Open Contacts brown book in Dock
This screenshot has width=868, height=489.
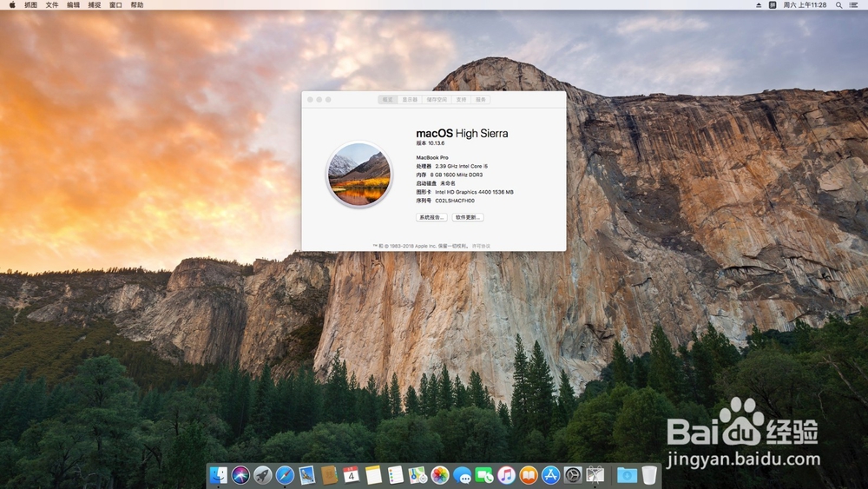(329, 474)
